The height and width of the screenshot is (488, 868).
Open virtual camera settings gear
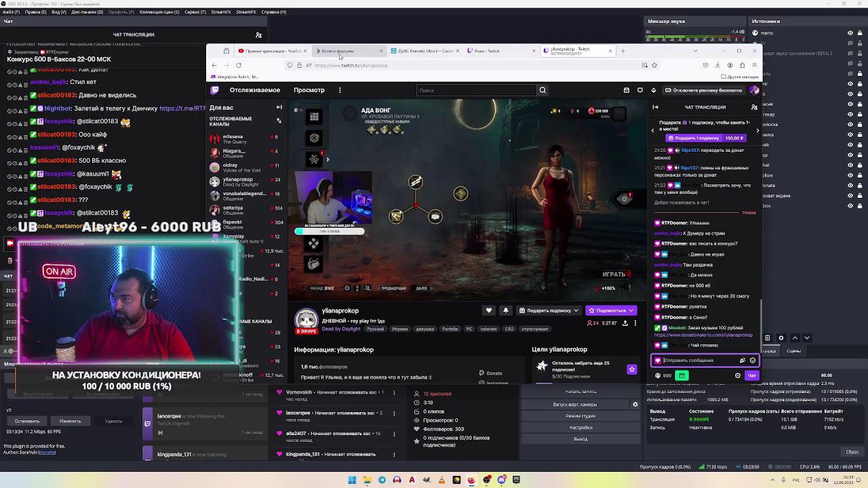tap(635, 405)
